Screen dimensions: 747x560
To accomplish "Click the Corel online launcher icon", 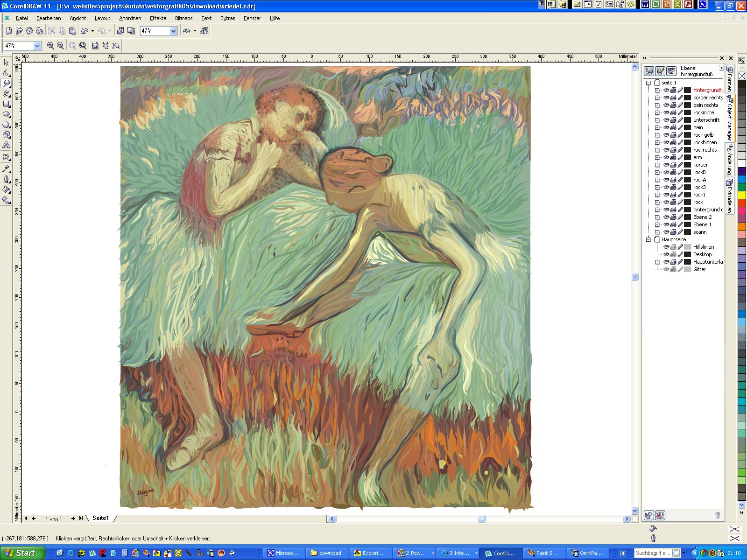I will click(204, 31).
